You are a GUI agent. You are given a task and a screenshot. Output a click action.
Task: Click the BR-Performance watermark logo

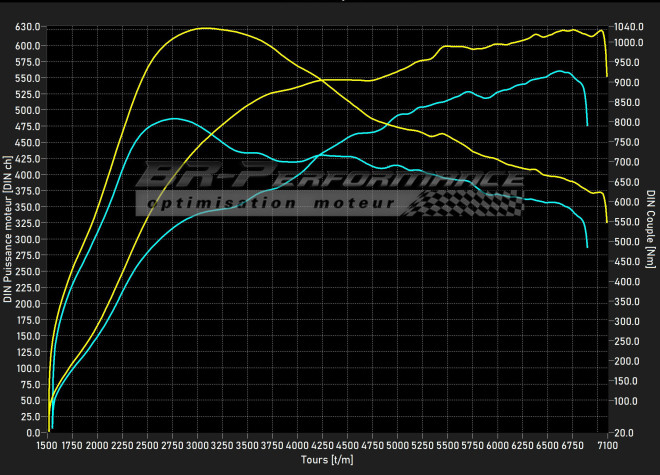tap(330, 178)
